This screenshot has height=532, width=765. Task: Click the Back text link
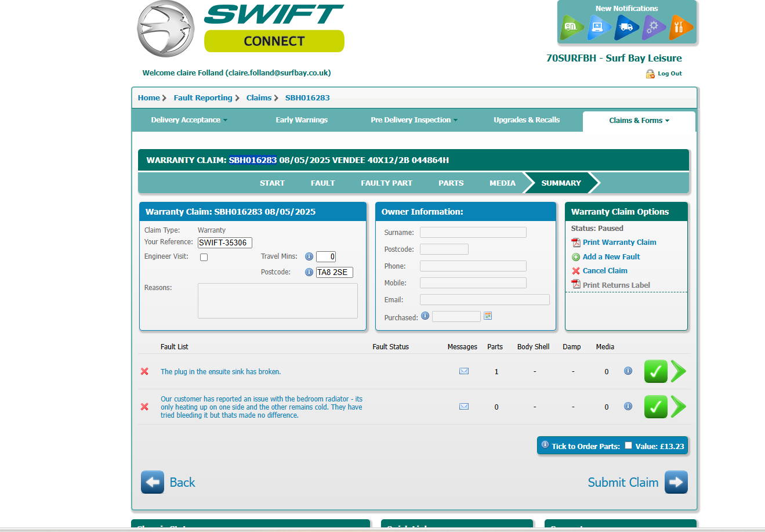click(x=182, y=482)
